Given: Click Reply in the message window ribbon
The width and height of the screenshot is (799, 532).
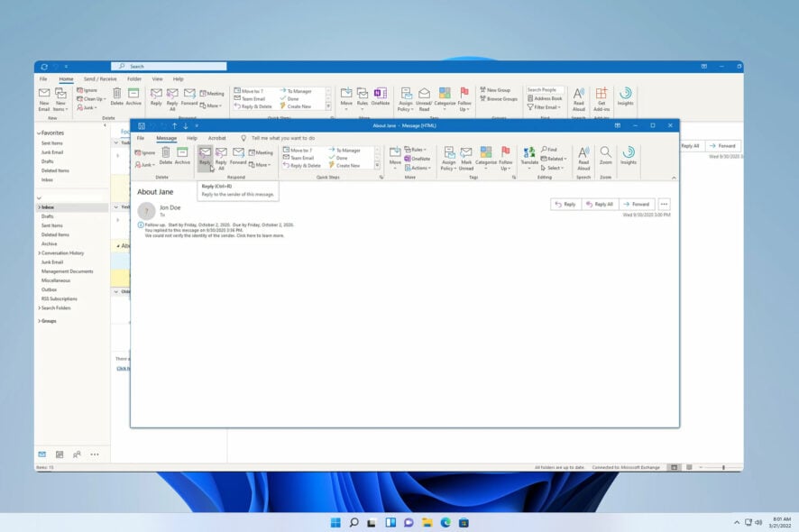Looking at the screenshot, I should (205, 156).
